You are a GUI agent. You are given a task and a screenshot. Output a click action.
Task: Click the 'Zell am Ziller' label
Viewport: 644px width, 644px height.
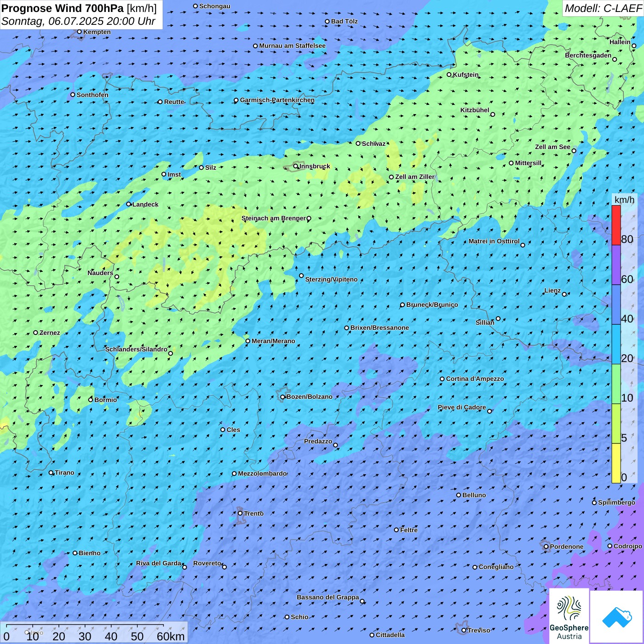[x=415, y=177]
